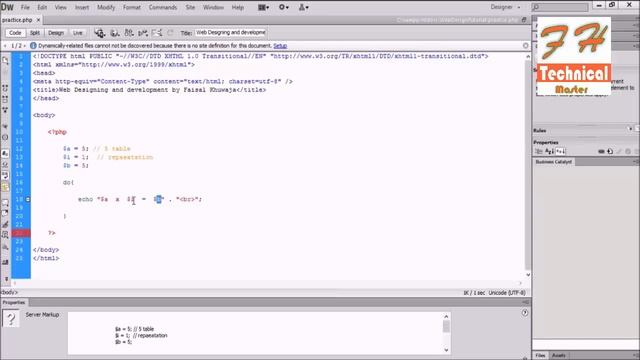Expand the Rules pane arrow
Viewport: 640px width, 360px height.
[x=630, y=129]
